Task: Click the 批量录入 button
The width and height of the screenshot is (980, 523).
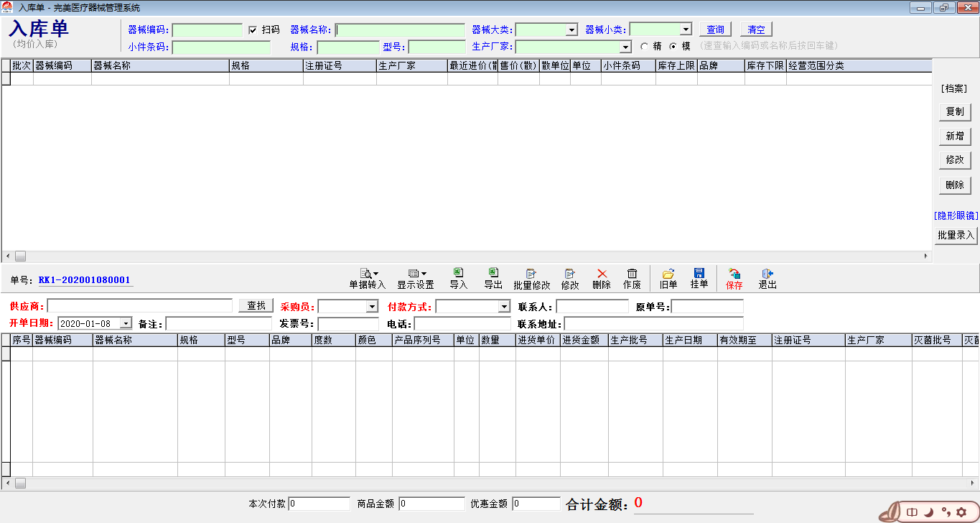Action: click(956, 236)
